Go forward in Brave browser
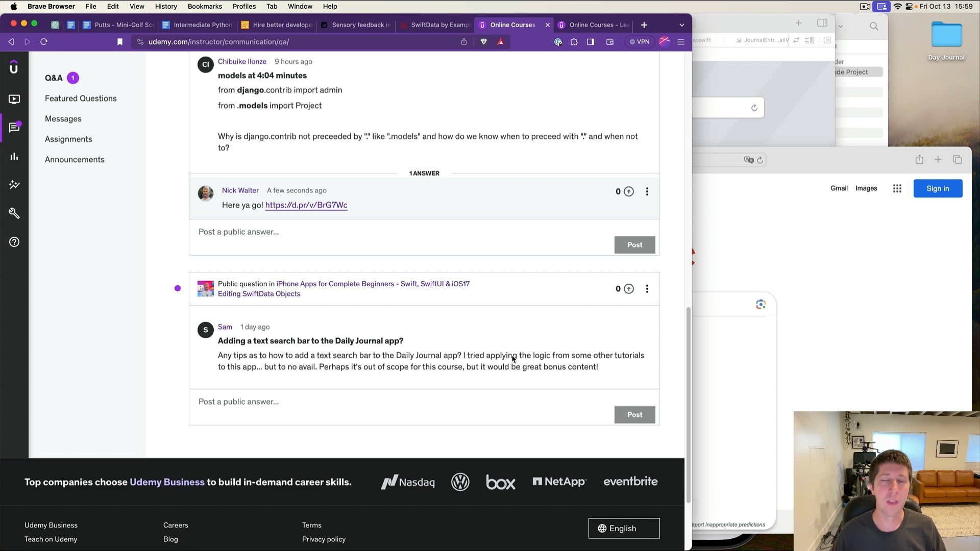This screenshot has height=551, width=980. pos(28,42)
